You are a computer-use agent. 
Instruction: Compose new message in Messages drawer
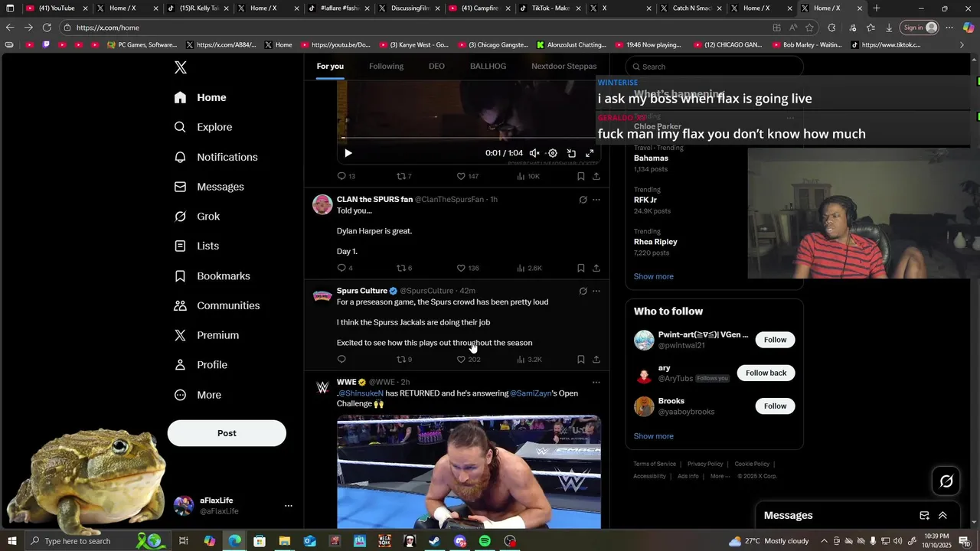[x=924, y=516]
